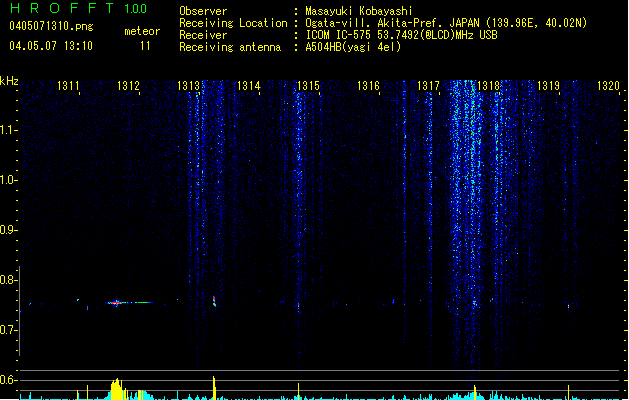Select the filename 0405071310.png
The height and width of the screenshot is (400, 629).
(51, 26)
